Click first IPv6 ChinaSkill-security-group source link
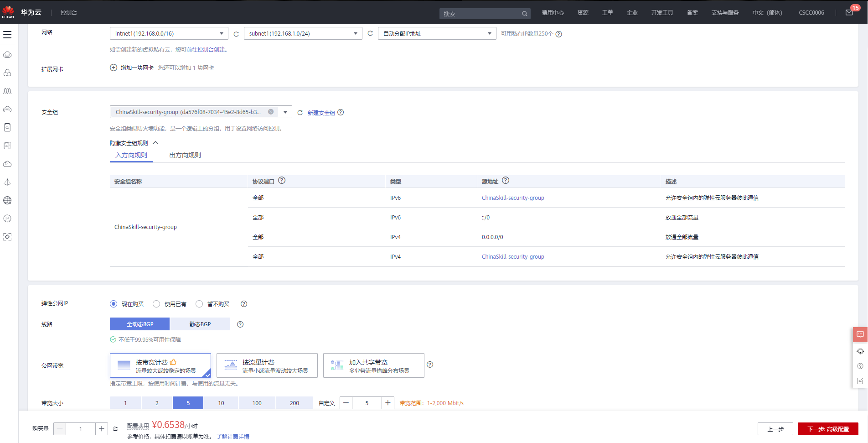 coord(513,198)
